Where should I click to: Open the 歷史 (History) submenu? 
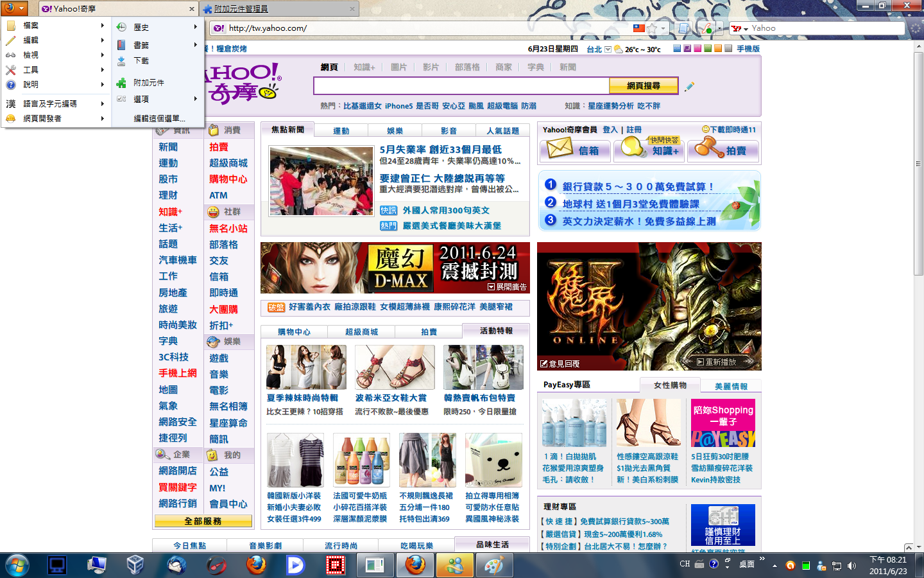tap(157, 27)
